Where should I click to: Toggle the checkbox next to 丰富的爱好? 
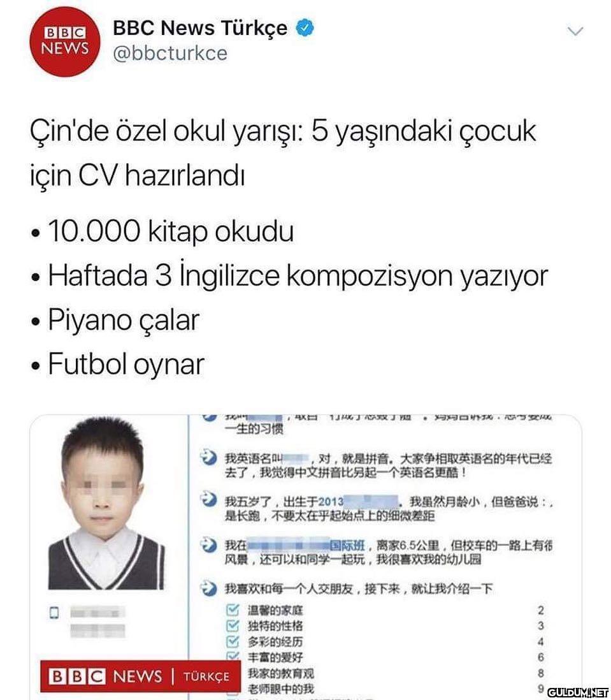(233, 656)
